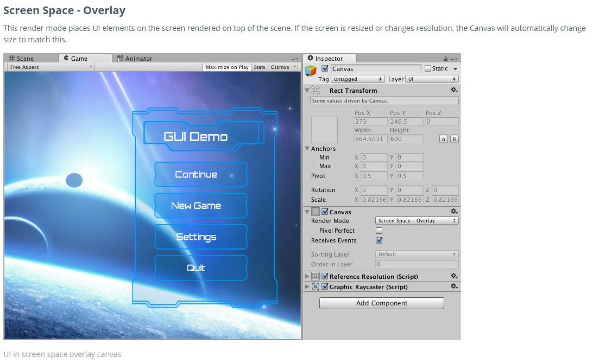Click the Pivot X field 0.5
Screen dimensions: 593x364
pos(374,176)
